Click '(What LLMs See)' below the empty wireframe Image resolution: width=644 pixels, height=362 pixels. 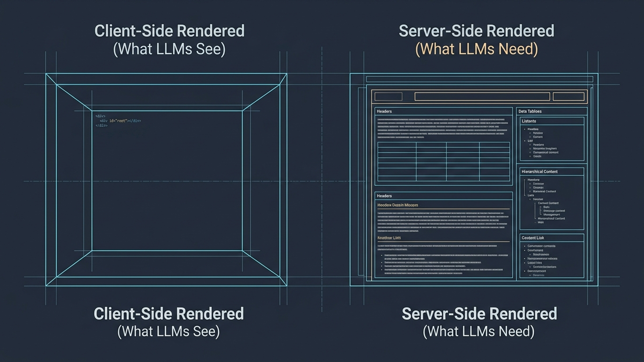168,331
